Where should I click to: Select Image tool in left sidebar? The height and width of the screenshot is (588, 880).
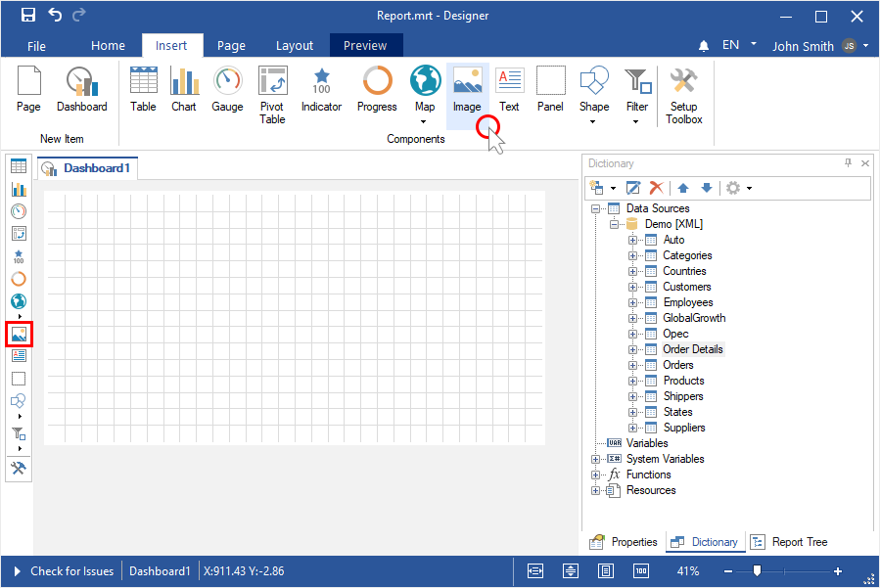pos(19,334)
